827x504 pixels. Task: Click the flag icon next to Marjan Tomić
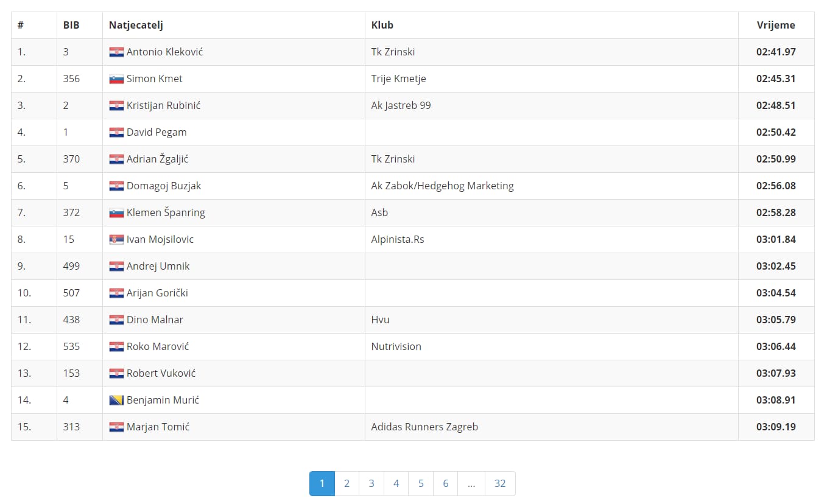116,427
